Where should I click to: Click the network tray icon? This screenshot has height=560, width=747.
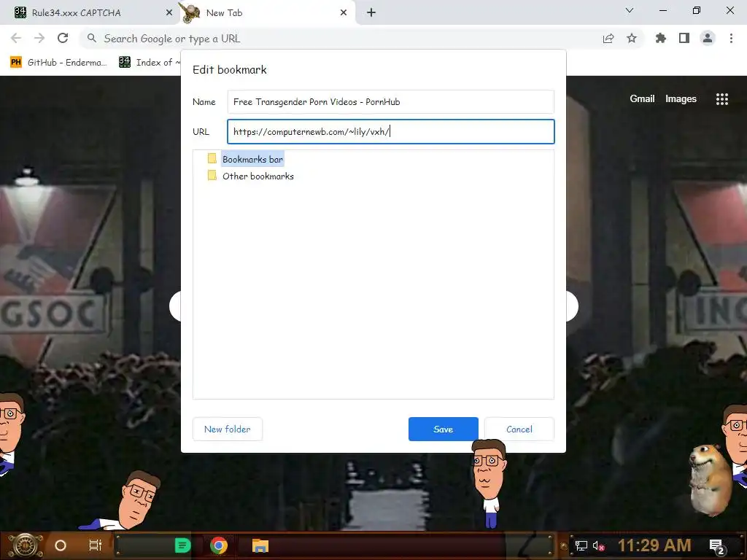click(581, 545)
